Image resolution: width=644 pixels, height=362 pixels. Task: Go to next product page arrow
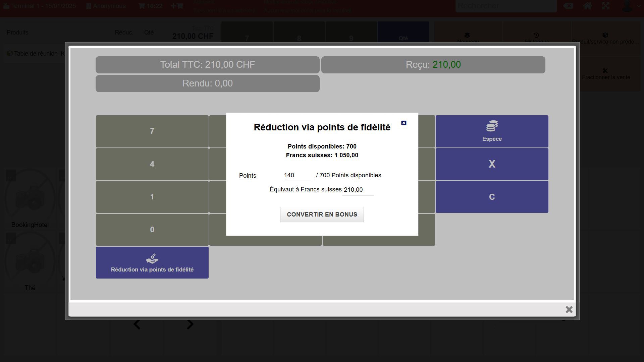point(190,324)
